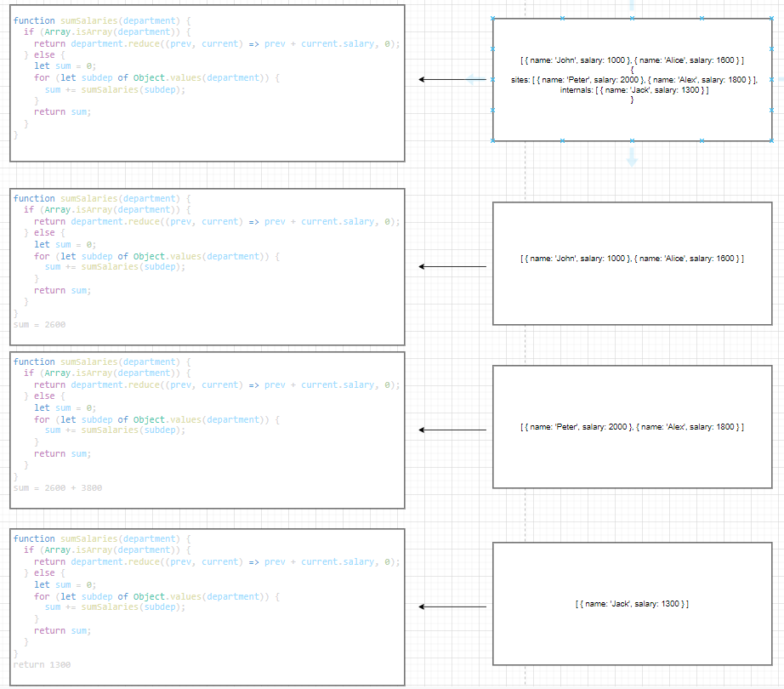Select the box with only John and Alice salaries
This screenshot has width=784, height=689.
pos(632,264)
